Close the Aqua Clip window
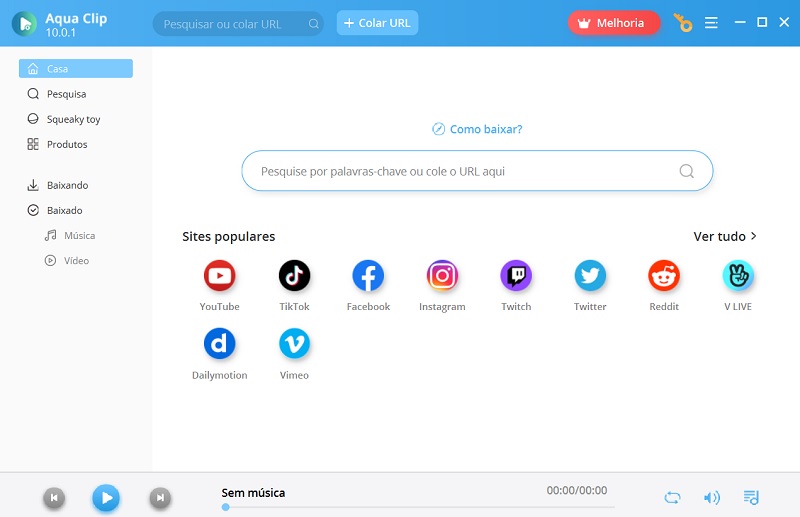Image resolution: width=800 pixels, height=517 pixels. point(785,22)
